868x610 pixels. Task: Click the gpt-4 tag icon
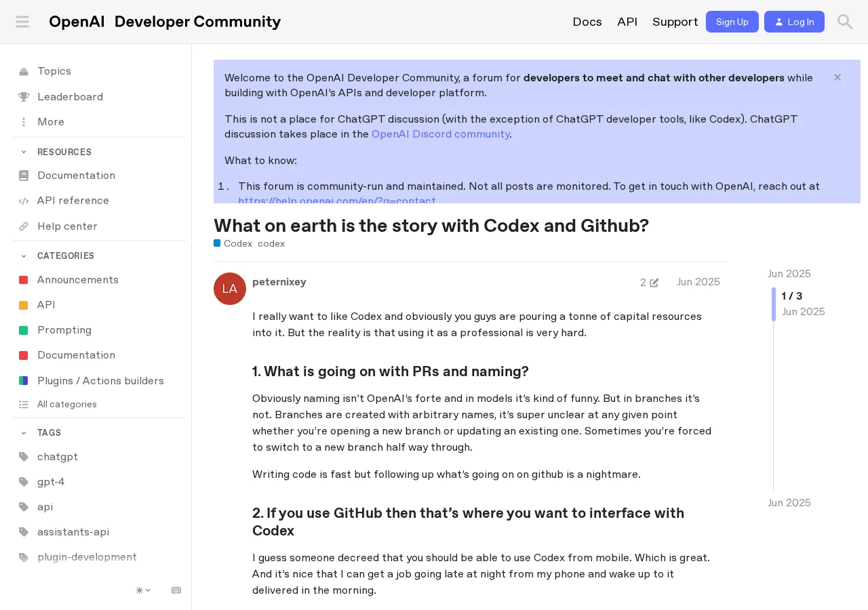tap(24, 482)
